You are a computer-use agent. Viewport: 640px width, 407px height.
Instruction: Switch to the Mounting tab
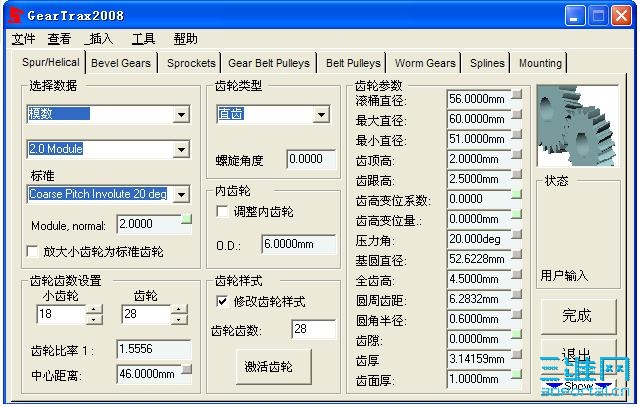(540, 63)
